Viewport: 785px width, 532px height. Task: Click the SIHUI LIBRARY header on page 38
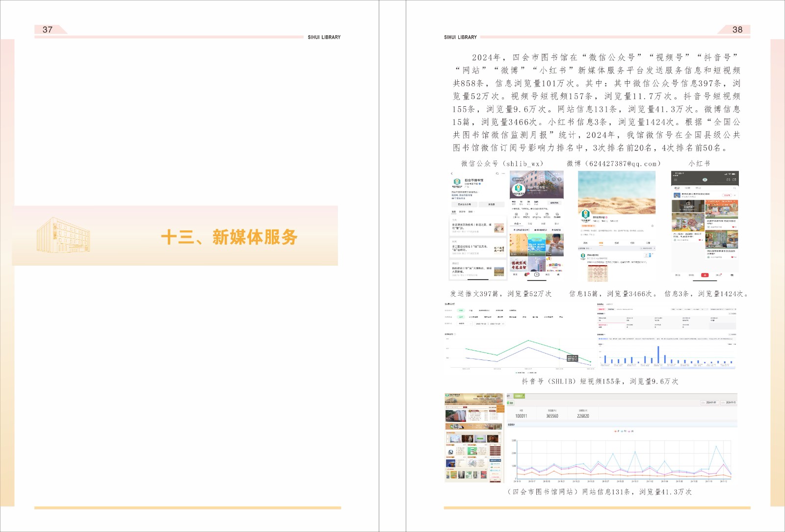(x=460, y=37)
